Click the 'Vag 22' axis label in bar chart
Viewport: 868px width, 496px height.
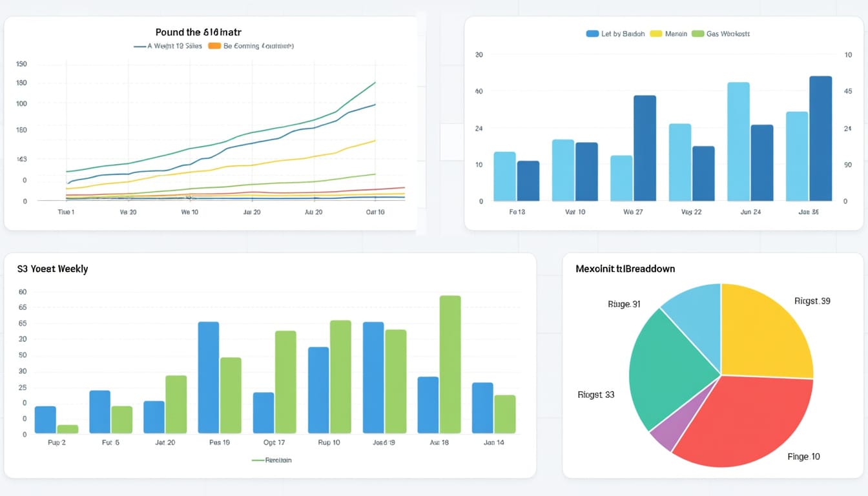click(x=691, y=212)
